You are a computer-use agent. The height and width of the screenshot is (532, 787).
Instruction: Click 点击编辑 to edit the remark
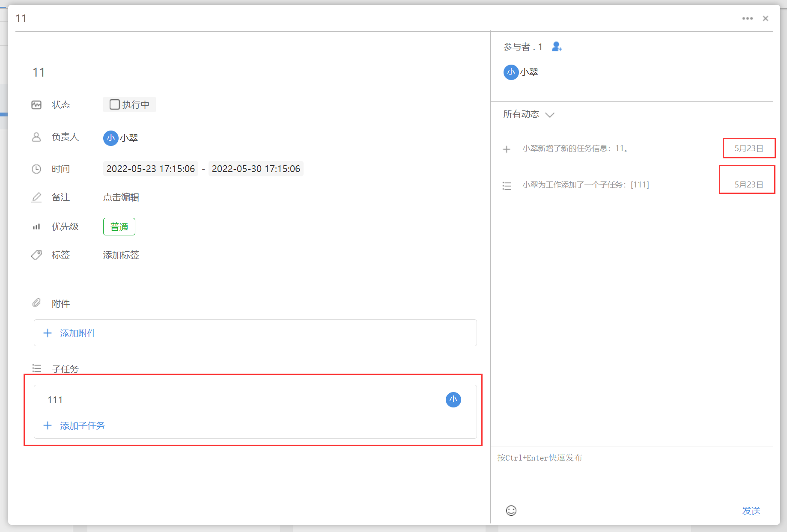(x=121, y=197)
